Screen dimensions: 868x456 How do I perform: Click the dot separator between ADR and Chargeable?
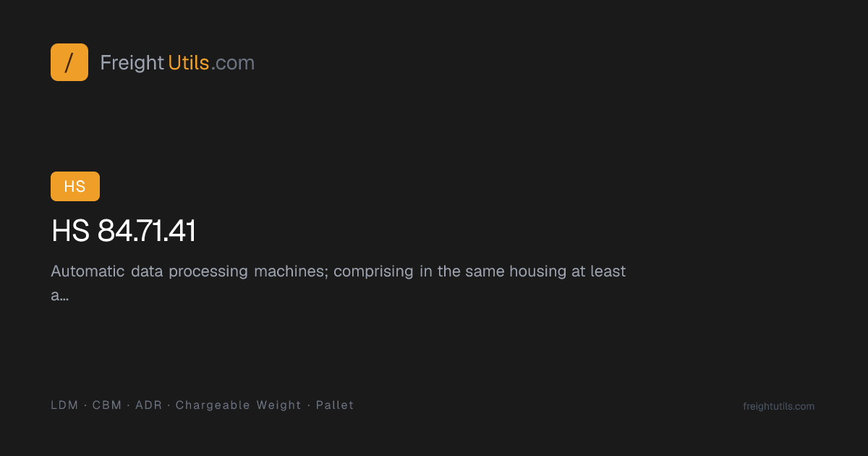point(169,405)
